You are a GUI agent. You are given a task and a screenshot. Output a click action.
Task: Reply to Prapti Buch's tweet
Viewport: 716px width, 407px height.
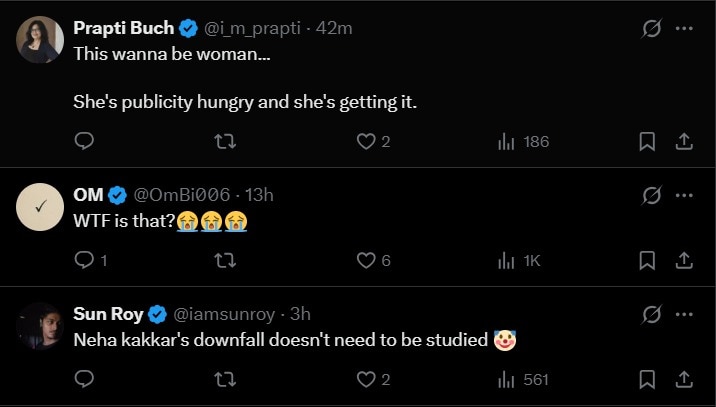tap(84, 141)
